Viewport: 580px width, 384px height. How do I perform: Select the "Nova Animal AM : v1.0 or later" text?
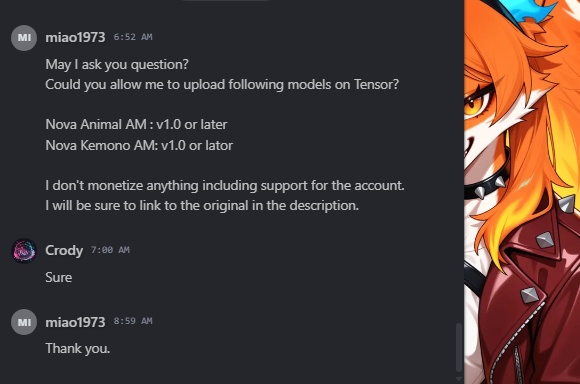(x=136, y=125)
